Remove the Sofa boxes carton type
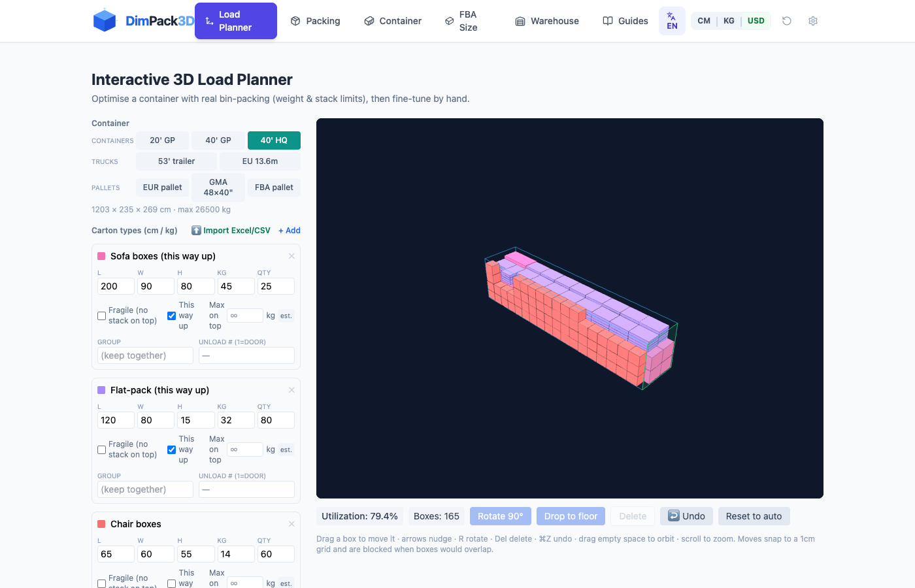The width and height of the screenshot is (915, 588). 291,256
